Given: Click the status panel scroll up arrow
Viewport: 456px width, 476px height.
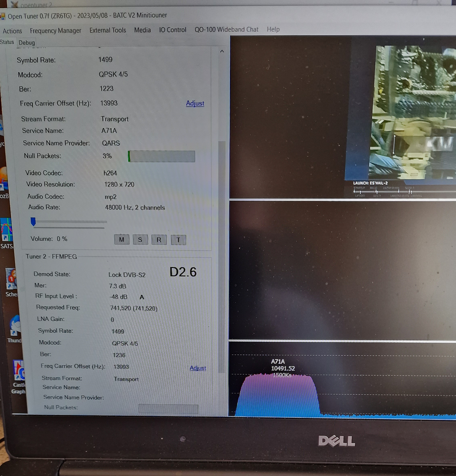Looking at the screenshot, I should (x=222, y=51).
